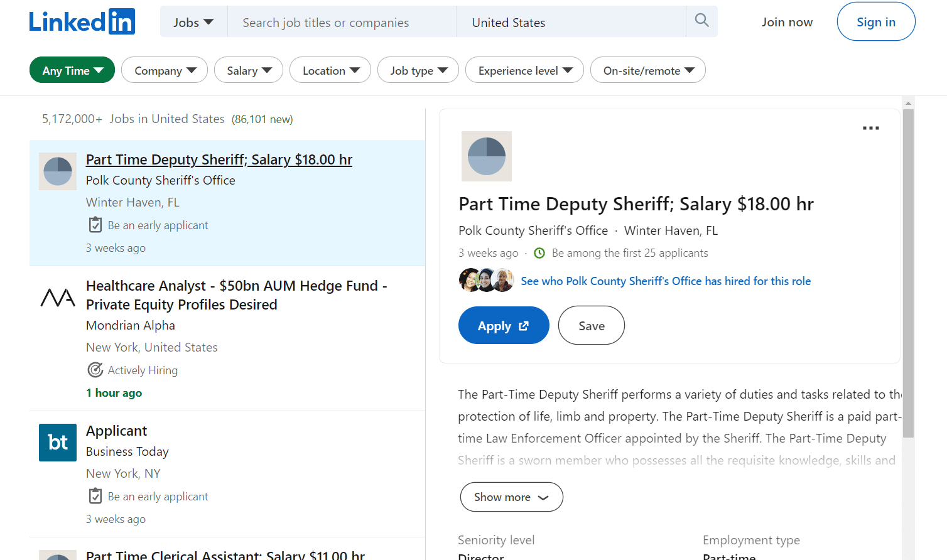Focus the job titles or companies search field

(x=342, y=22)
